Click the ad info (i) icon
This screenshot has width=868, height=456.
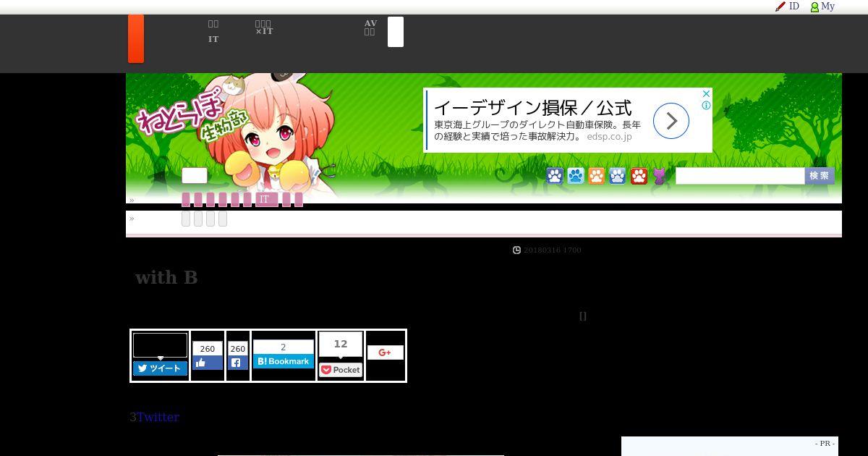707,106
